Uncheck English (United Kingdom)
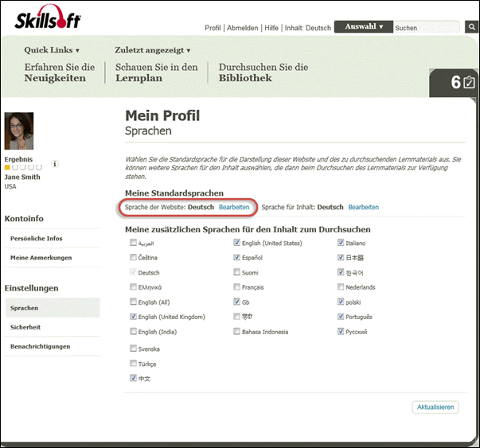The image size is (480, 448). (133, 317)
